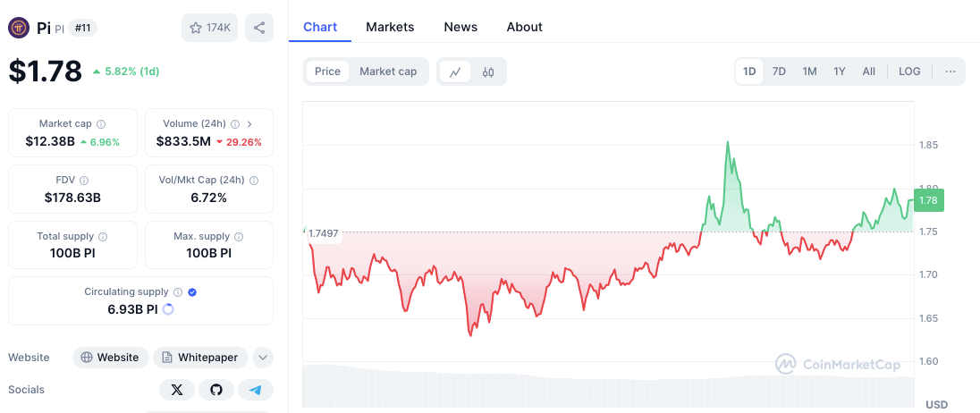
Task: Open the Telegram social link
Action: (x=256, y=390)
